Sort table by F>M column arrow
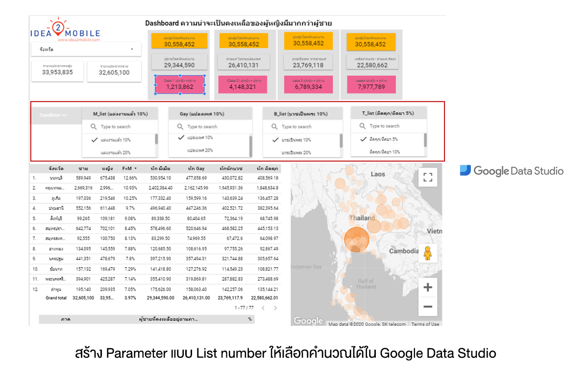Image resolution: width=588 pixels, height=392 pixels. (136, 168)
